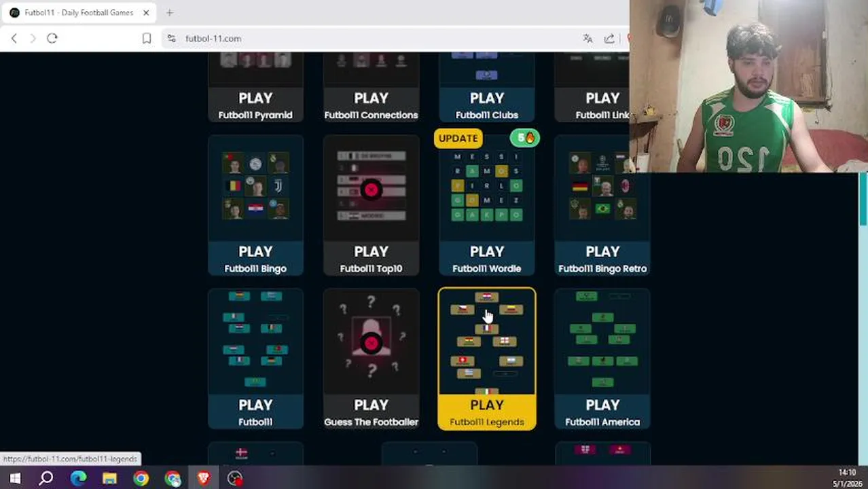Bookmark this page icon
The height and width of the screenshot is (489, 868).
147,39
